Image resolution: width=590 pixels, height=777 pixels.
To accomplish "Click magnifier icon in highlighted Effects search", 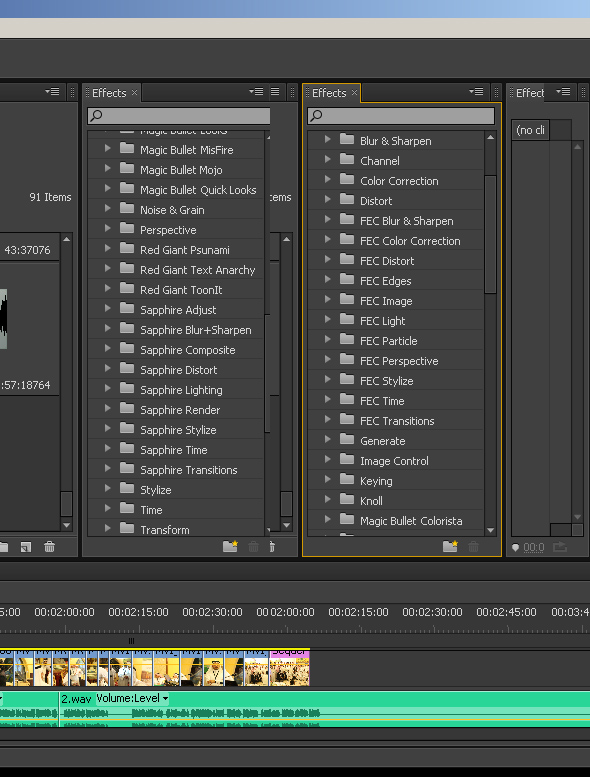I will coord(316,115).
